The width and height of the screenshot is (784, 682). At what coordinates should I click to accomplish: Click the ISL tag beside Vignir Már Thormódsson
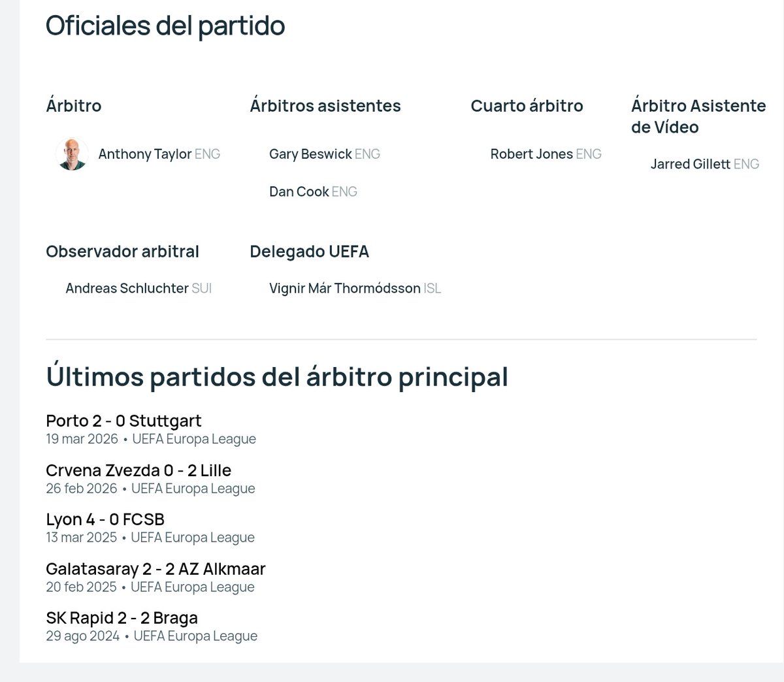433,288
